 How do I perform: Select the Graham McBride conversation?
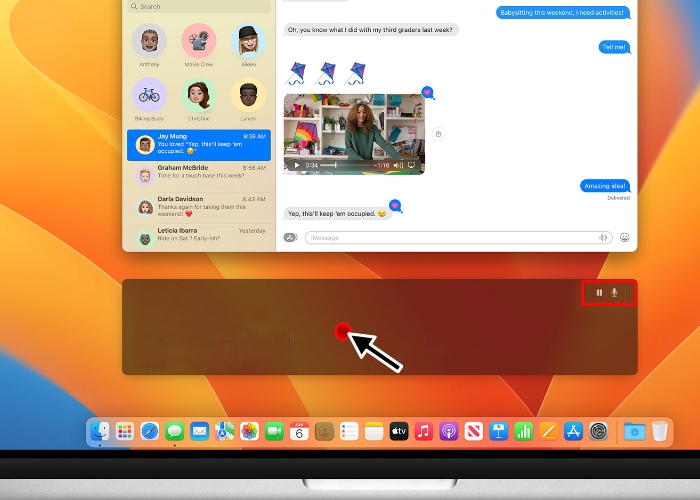pyautogui.click(x=198, y=176)
